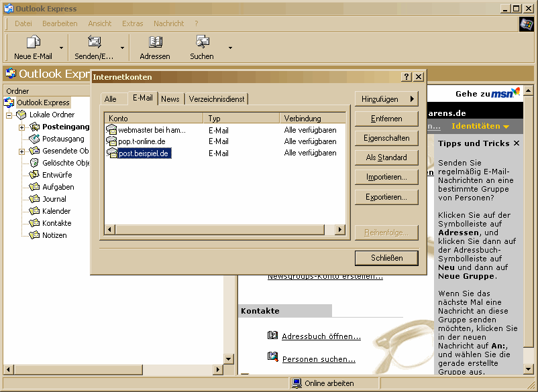
Task: Open the Senden/Empfangen dropdown arrow
Action: tap(122, 48)
